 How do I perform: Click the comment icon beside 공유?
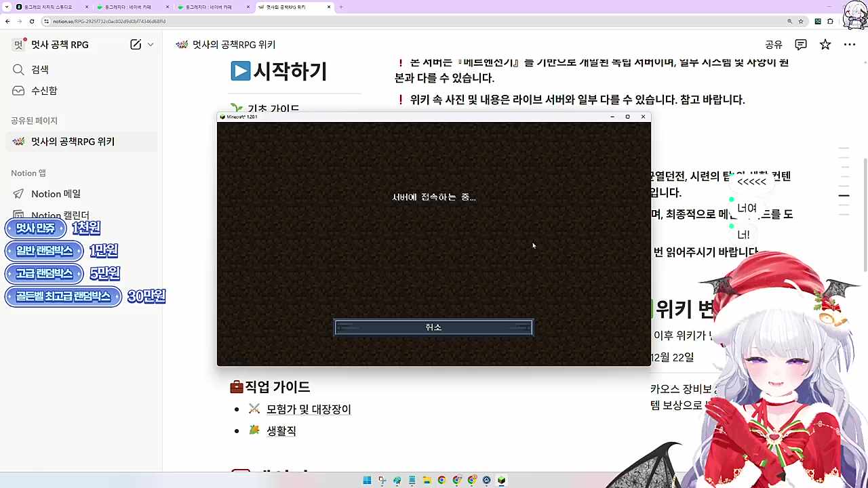coord(801,44)
